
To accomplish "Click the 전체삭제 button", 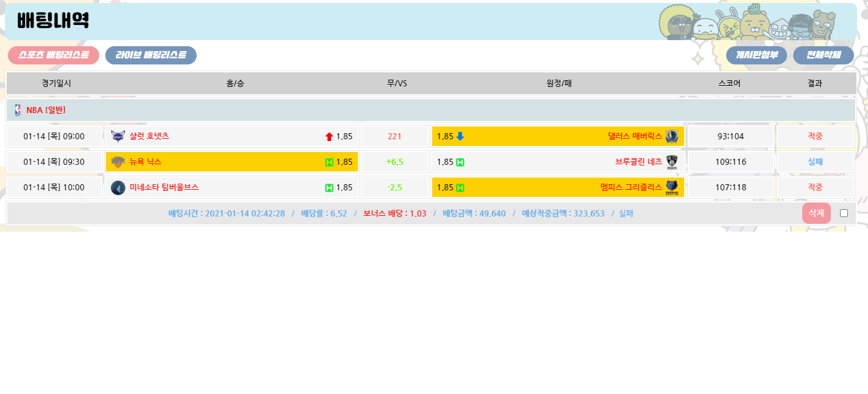I will [x=824, y=55].
